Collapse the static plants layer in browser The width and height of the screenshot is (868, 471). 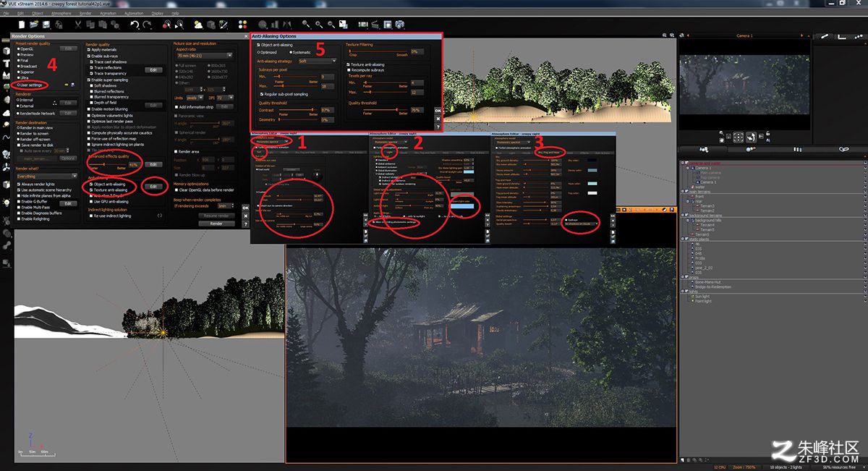pyautogui.click(x=684, y=239)
